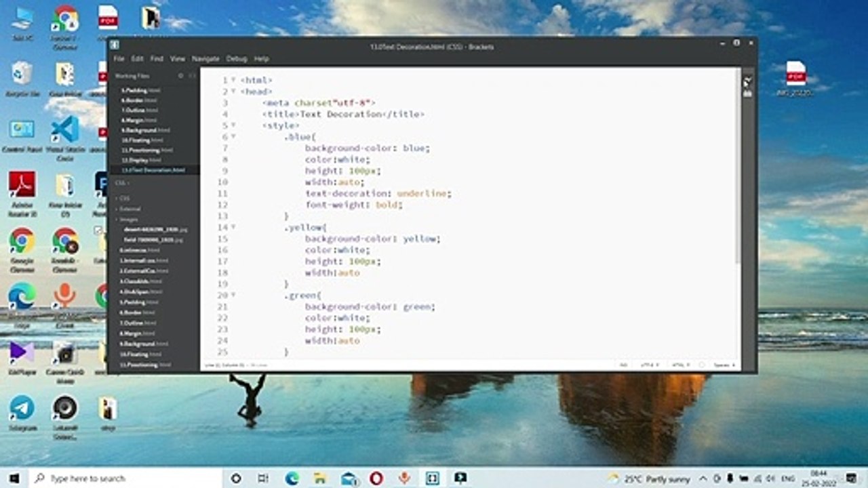Open the Navigate menu

pos(205,59)
